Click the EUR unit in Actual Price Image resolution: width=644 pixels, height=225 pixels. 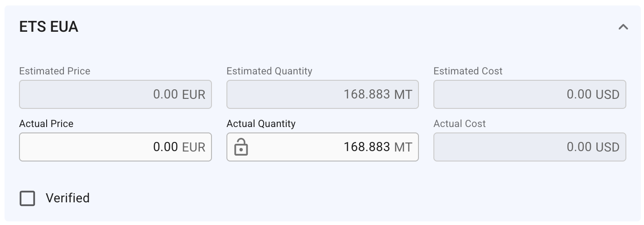pyautogui.click(x=193, y=147)
